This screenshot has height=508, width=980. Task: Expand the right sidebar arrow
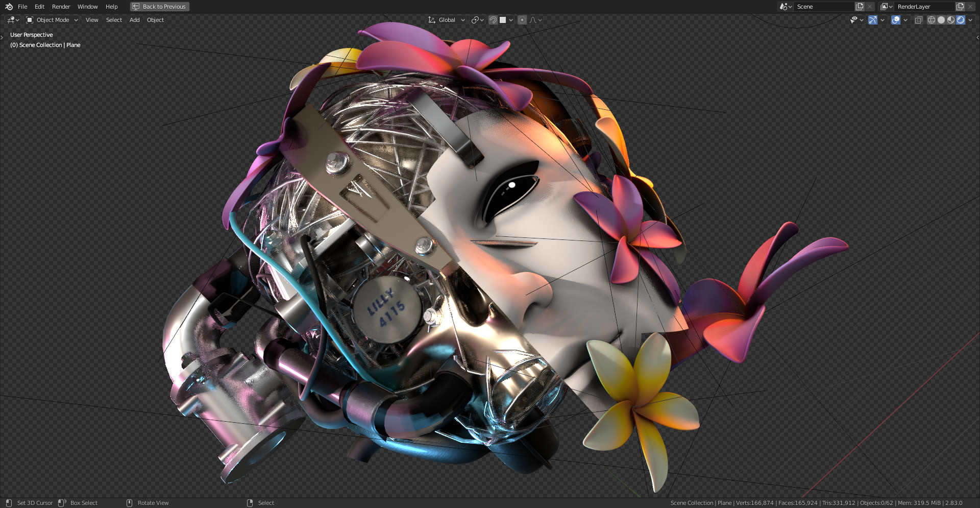(977, 37)
